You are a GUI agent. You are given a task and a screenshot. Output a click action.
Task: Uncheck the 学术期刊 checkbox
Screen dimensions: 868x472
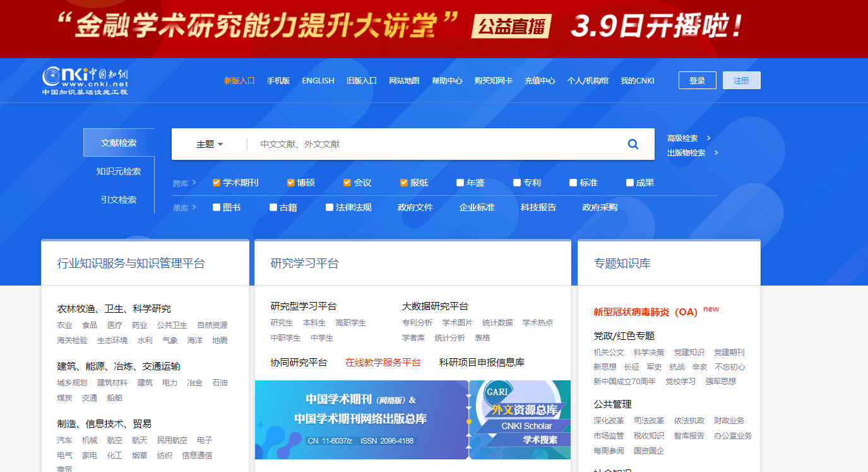point(217,183)
